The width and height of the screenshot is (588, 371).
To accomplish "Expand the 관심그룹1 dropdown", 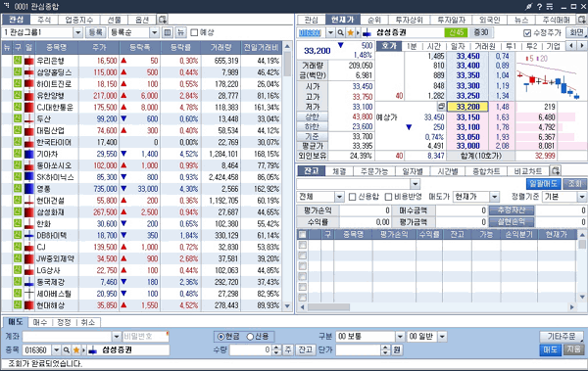I will pos(77,32).
